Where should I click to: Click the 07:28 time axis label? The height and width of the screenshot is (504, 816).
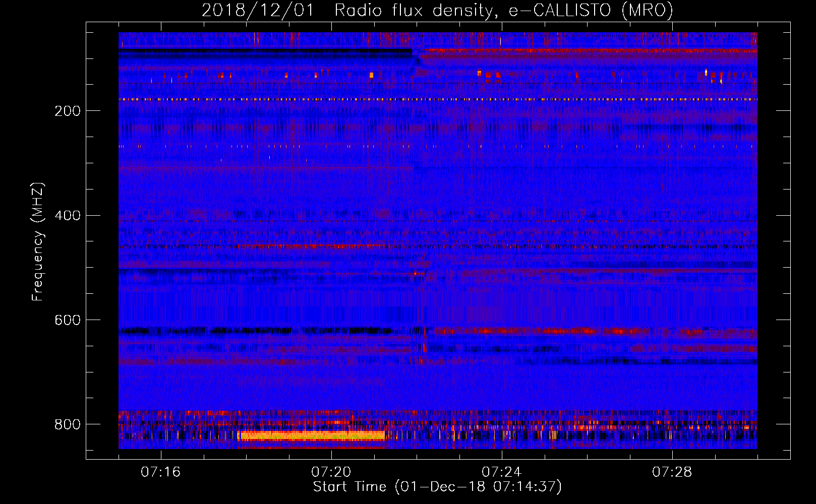672,472
